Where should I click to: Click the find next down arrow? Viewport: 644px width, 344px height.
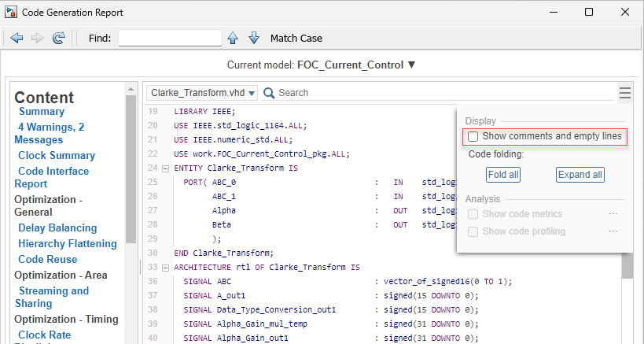point(253,38)
